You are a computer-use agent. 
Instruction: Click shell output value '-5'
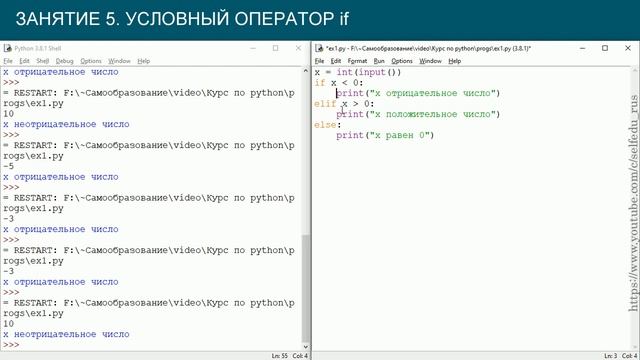8,167
